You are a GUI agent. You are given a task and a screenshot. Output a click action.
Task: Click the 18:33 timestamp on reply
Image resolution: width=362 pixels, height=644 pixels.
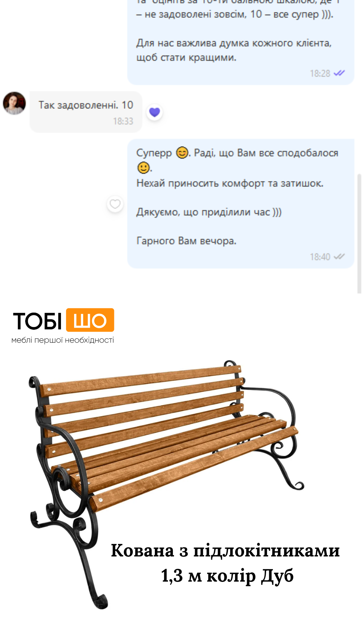click(123, 121)
